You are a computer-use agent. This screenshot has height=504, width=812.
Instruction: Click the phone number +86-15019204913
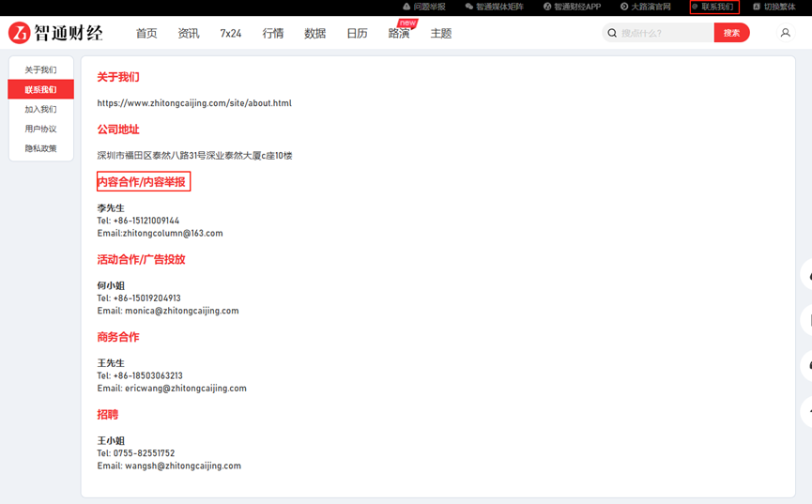tap(147, 298)
